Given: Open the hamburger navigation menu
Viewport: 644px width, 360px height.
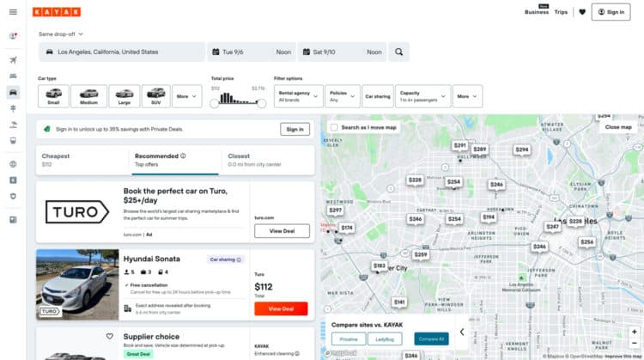Looking at the screenshot, I should tap(13, 12).
